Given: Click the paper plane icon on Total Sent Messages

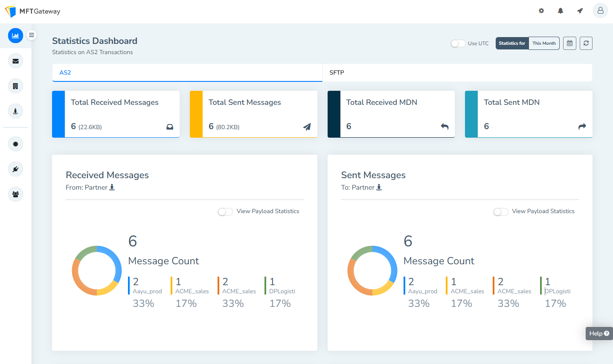Looking at the screenshot, I should click(x=307, y=127).
